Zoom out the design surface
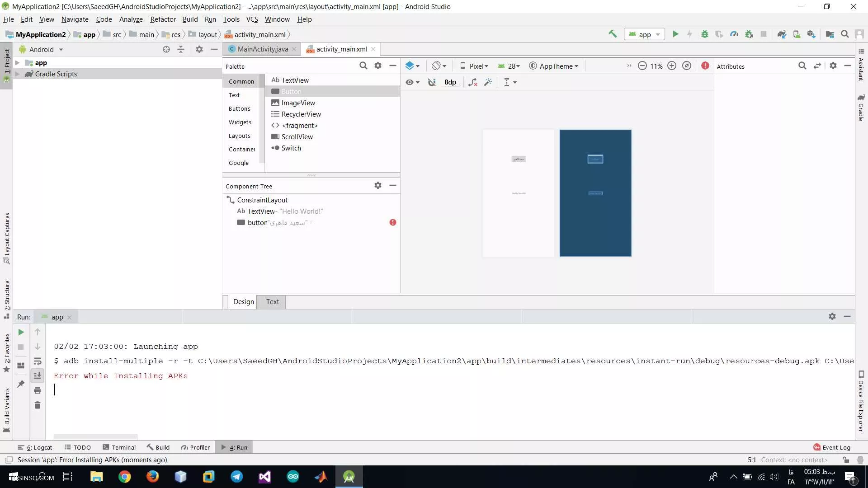The height and width of the screenshot is (488, 868). coord(642,66)
